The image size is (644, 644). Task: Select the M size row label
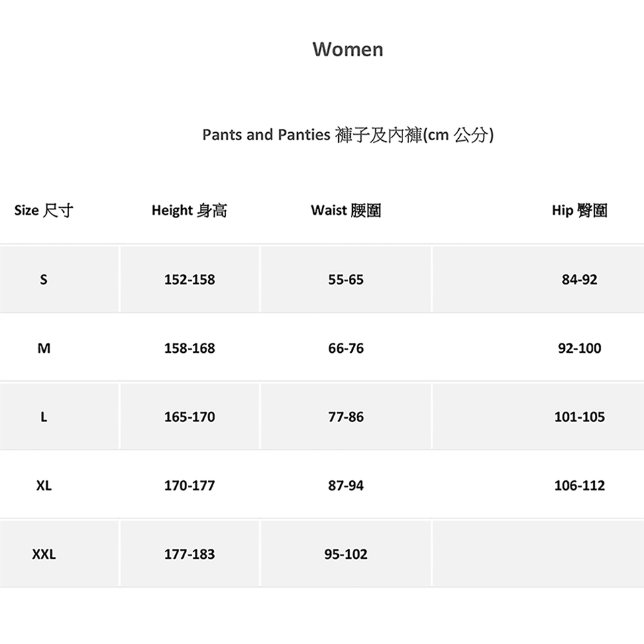click(44, 348)
